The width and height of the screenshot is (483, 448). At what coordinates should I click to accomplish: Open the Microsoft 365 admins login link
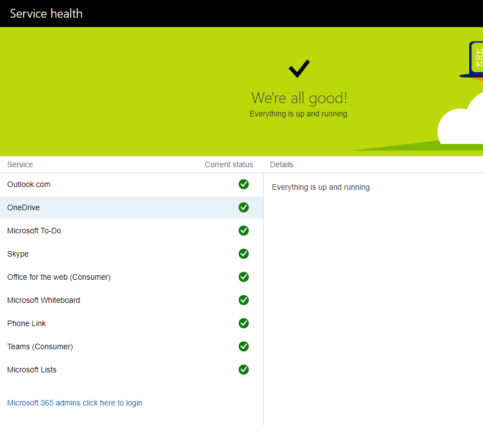[x=74, y=403]
